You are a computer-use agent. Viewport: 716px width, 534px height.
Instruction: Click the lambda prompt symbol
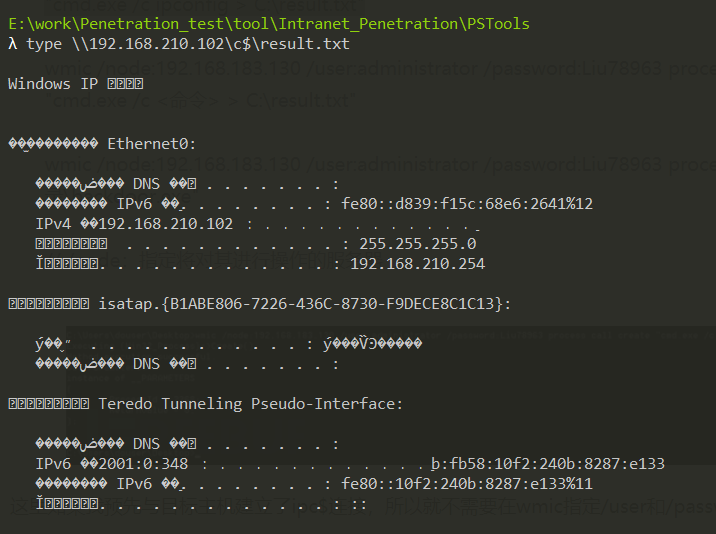[x=13, y=44]
